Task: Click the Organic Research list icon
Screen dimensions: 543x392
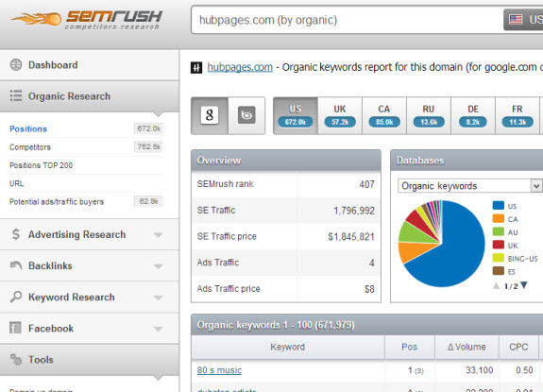Action: (x=16, y=95)
